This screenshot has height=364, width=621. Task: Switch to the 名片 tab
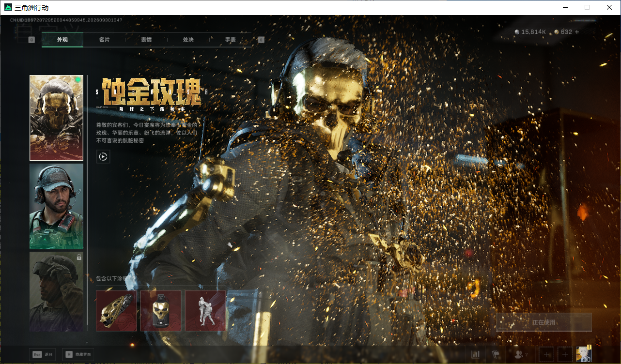[x=104, y=40]
